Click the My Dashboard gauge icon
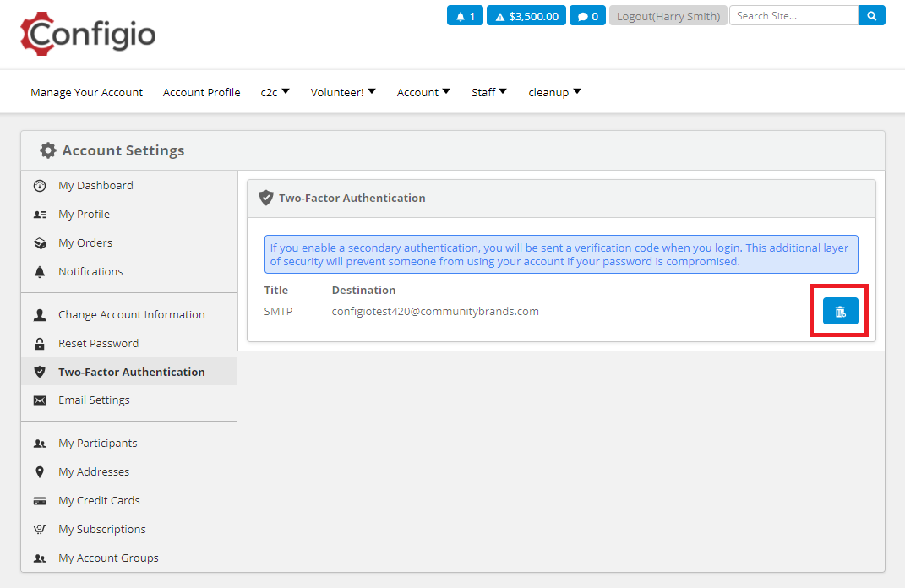 tap(40, 186)
